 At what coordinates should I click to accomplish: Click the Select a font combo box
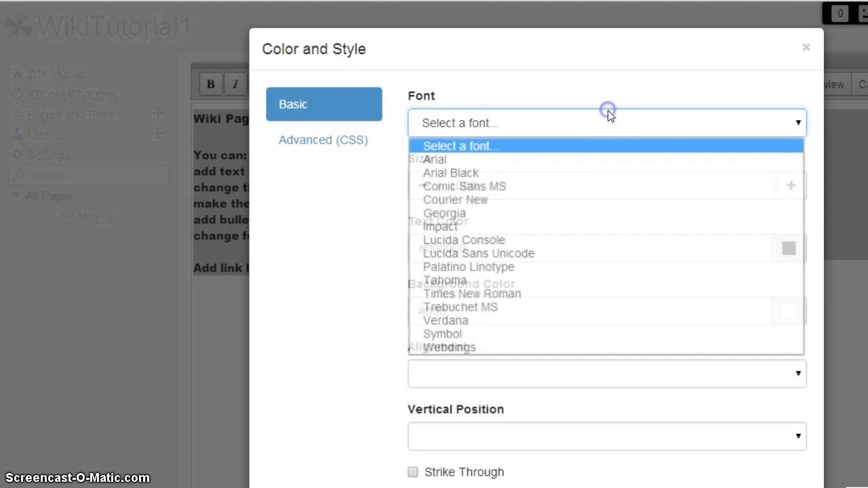click(x=606, y=123)
